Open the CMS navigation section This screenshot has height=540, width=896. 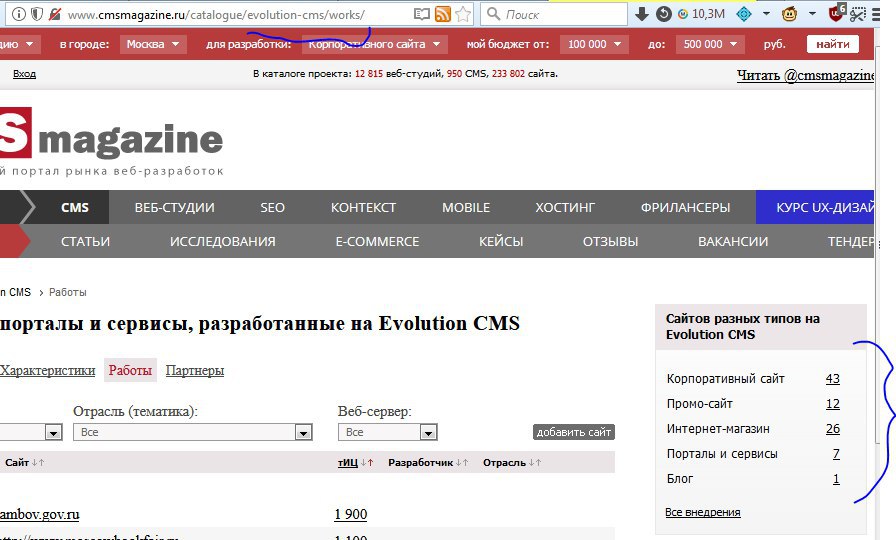[75, 207]
